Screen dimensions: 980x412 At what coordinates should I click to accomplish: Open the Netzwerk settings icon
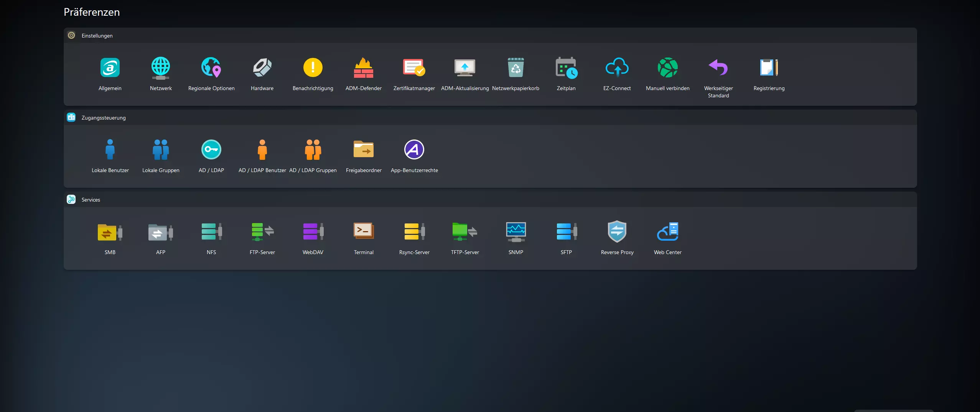(x=161, y=68)
